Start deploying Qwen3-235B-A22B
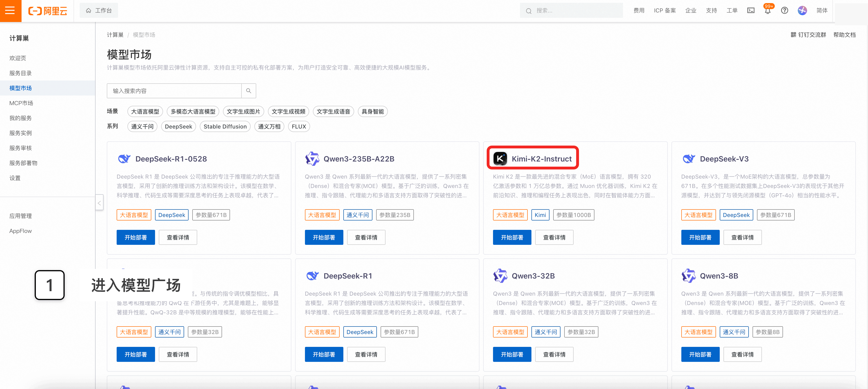This screenshot has width=868, height=389. click(324, 237)
